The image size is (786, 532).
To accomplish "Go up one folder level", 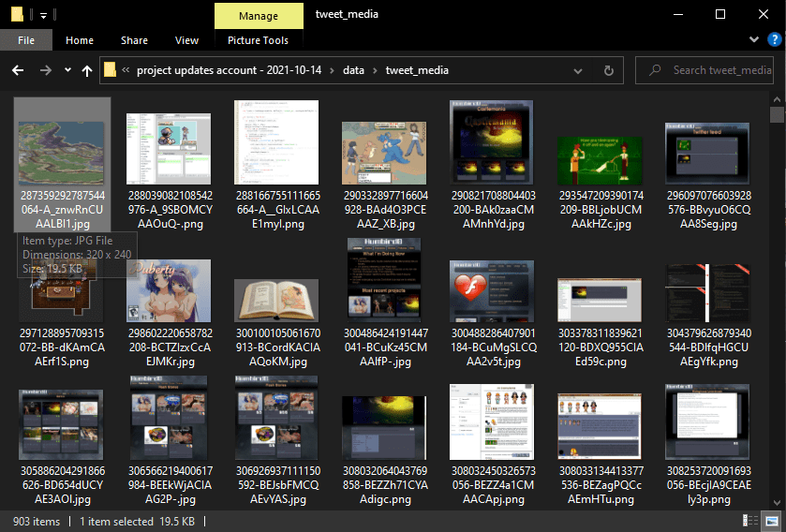I will 87,70.
